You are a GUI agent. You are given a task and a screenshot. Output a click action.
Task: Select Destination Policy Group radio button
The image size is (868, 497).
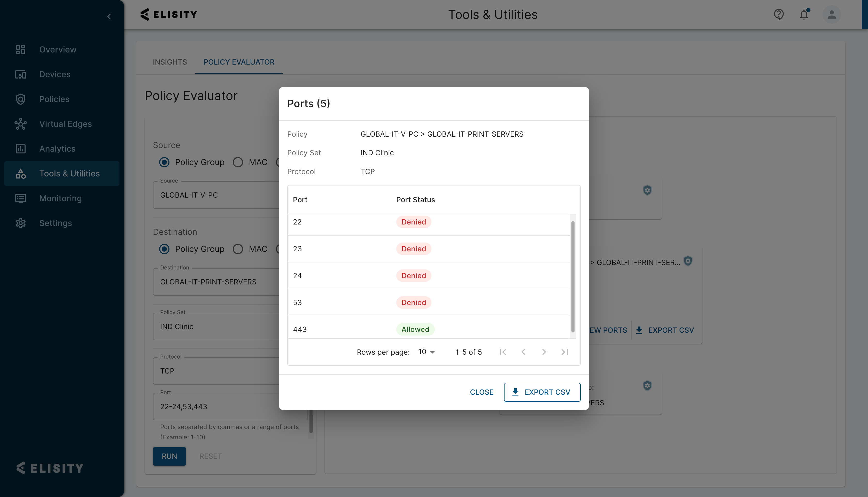point(164,249)
